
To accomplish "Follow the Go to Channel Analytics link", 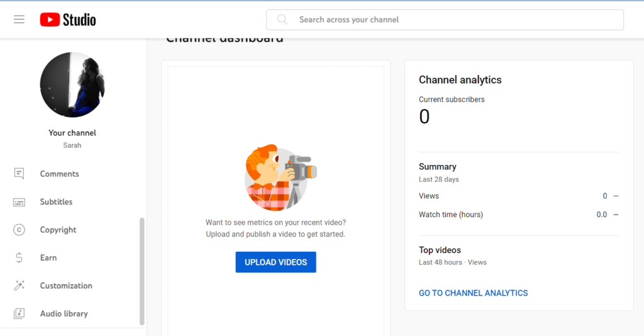I will coord(473,293).
